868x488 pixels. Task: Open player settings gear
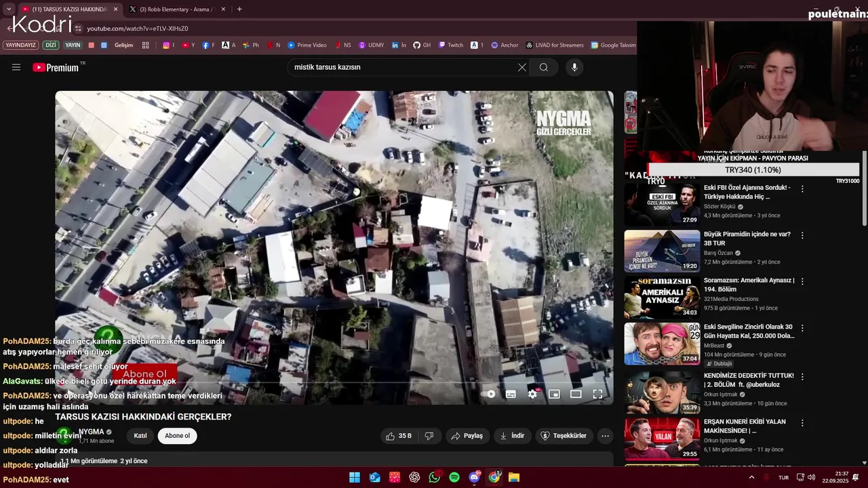[532, 394]
